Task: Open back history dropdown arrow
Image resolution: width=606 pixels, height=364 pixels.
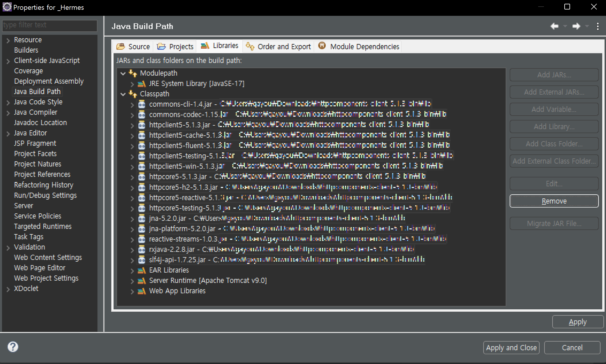Action: 565,26
